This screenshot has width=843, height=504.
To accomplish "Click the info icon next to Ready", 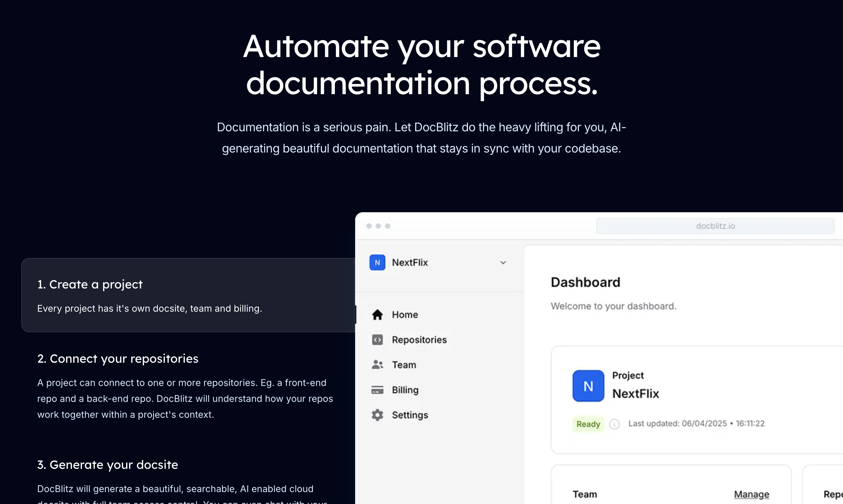I will coord(614,424).
